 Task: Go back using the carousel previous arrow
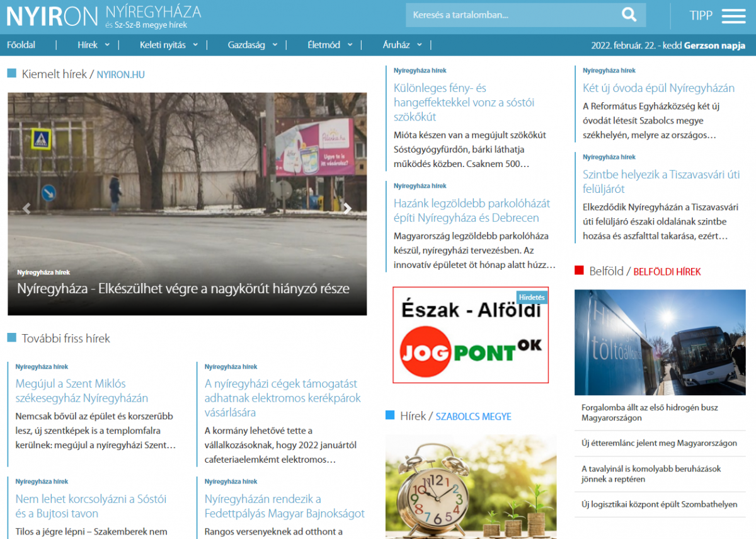coord(26,208)
